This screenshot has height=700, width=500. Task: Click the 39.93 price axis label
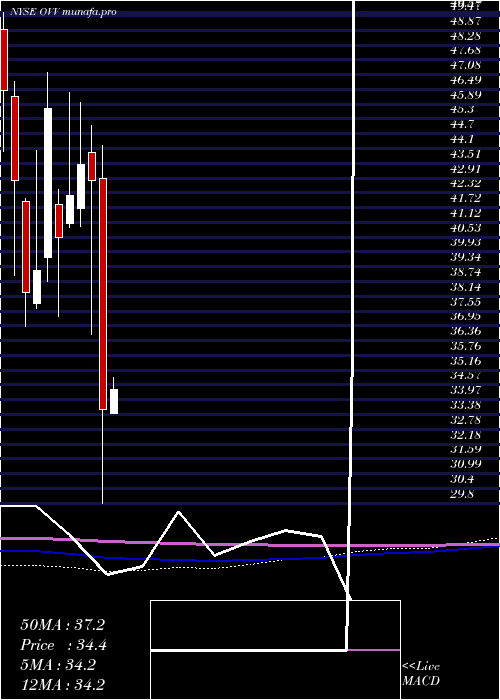point(466,243)
